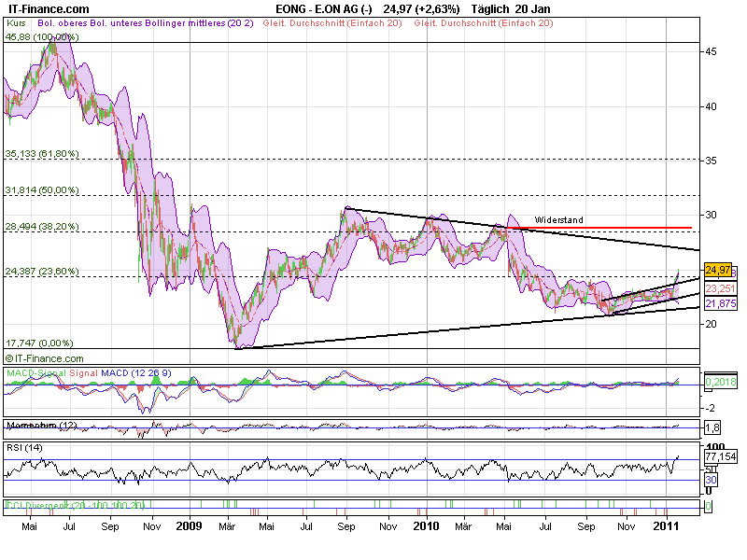Click the 45,88 (100,00%) Fibonacci label
This screenshot has width=747, height=560.
point(42,37)
